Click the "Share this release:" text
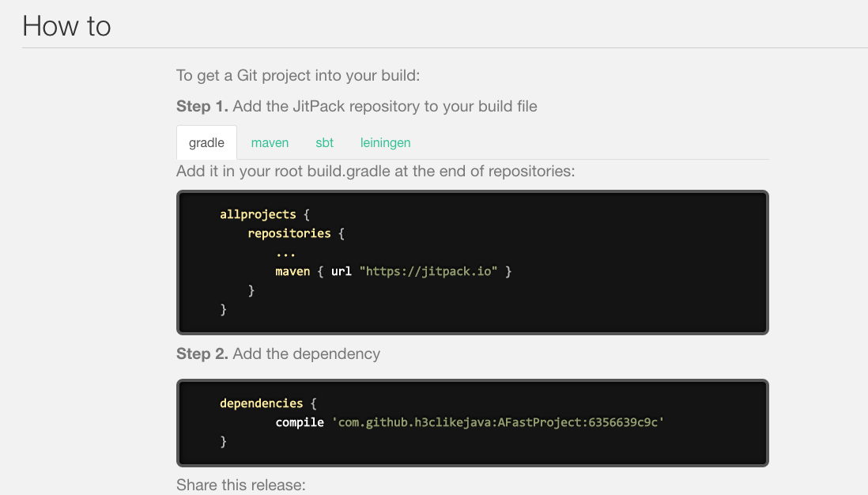Image resolution: width=868 pixels, height=495 pixels. click(x=240, y=485)
